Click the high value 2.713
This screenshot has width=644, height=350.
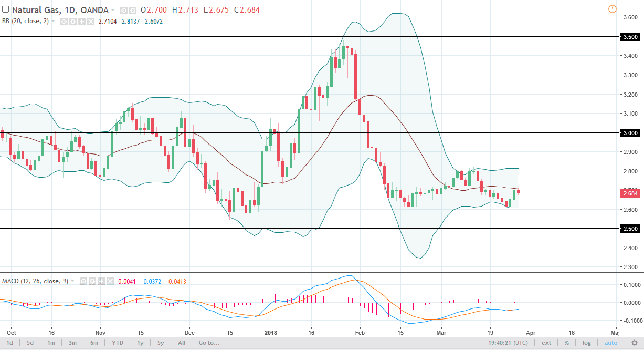click(x=188, y=11)
